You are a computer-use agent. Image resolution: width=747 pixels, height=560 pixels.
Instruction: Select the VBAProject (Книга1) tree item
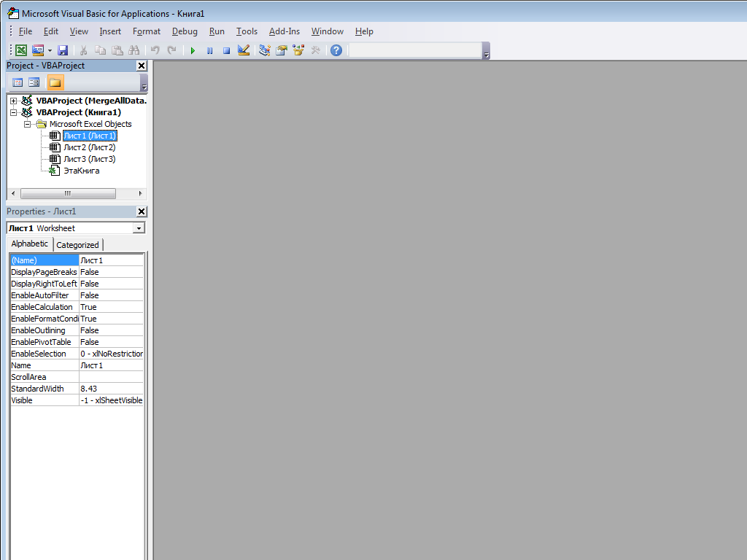point(79,112)
